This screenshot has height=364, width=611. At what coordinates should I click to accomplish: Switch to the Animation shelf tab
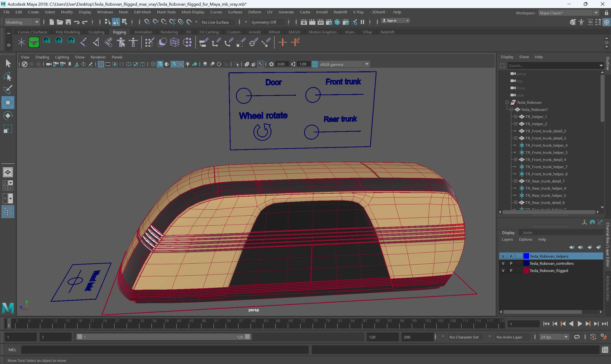click(x=143, y=32)
